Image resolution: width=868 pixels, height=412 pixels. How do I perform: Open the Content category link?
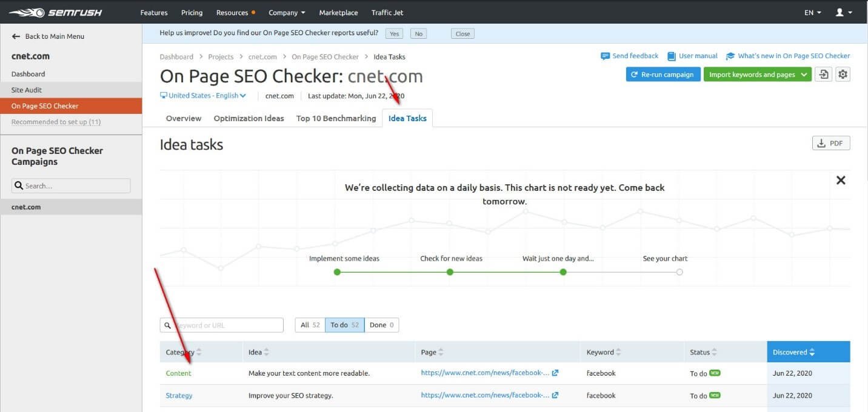[x=179, y=373]
